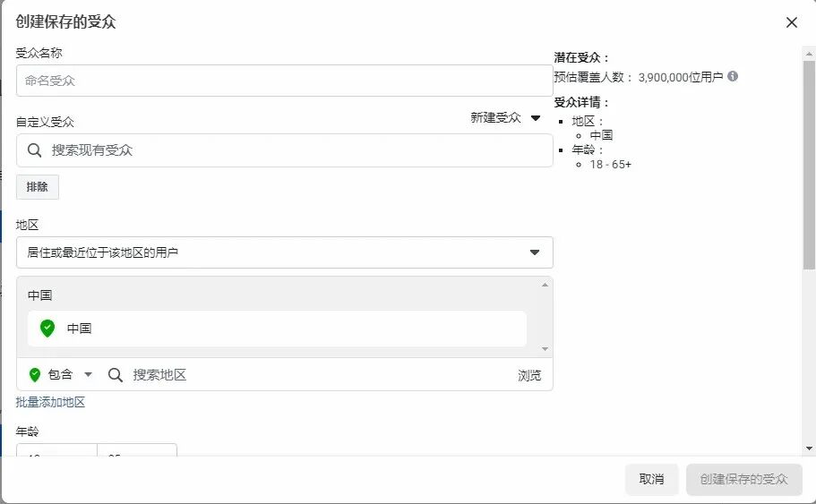The height and width of the screenshot is (504, 816).
Task: Click the 潜在受众 heading
Action: (x=581, y=57)
